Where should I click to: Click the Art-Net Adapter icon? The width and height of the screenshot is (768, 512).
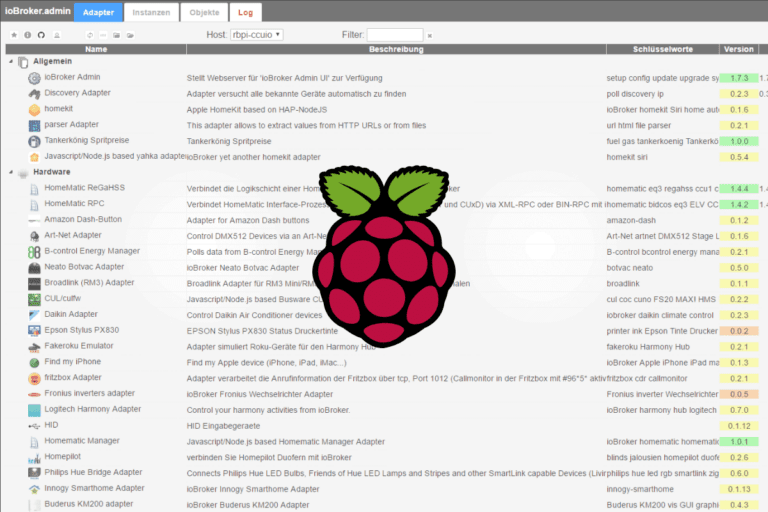coord(34,236)
